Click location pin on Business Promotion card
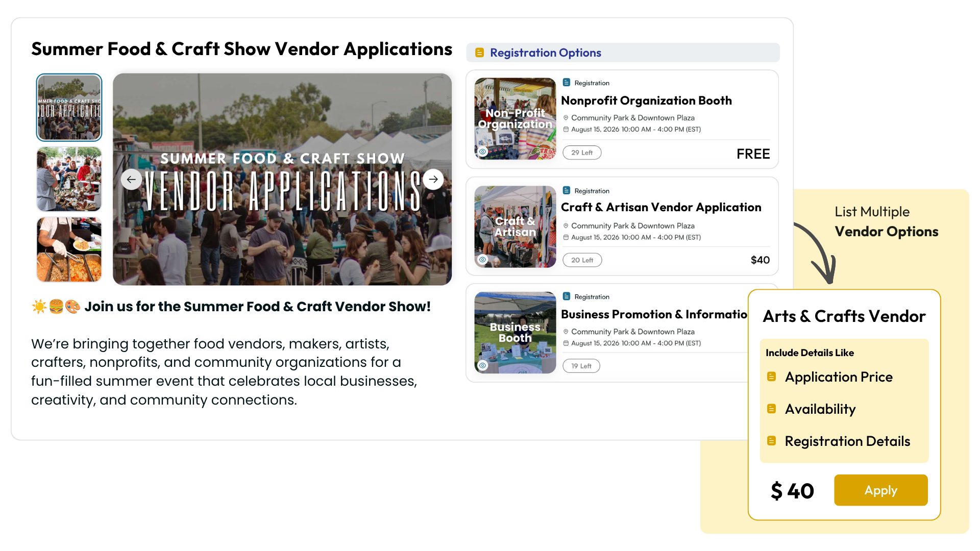The height and width of the screenshot is (551, 980). (x=566, y=332)
